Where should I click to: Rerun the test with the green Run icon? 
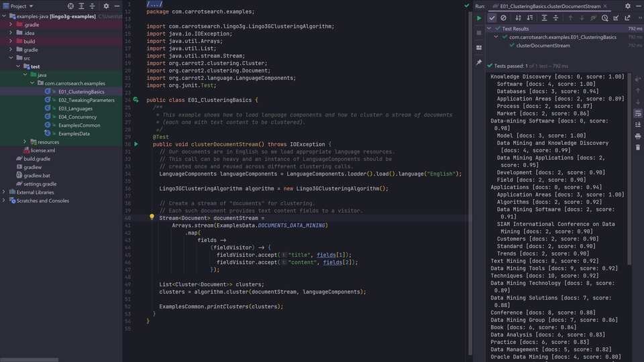pos(479,18)
